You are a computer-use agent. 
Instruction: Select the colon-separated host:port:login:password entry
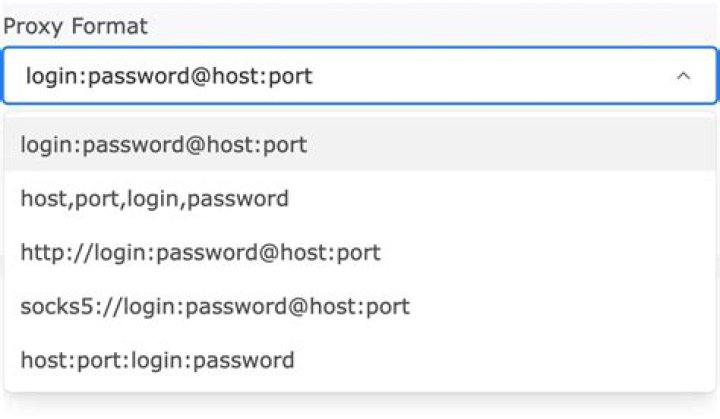(x=360, y=360)
